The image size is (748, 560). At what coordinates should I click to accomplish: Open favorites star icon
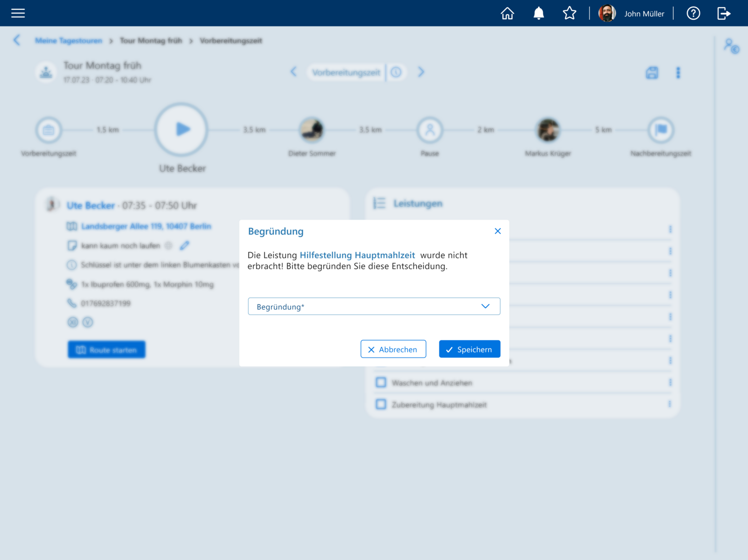(570, 13)
